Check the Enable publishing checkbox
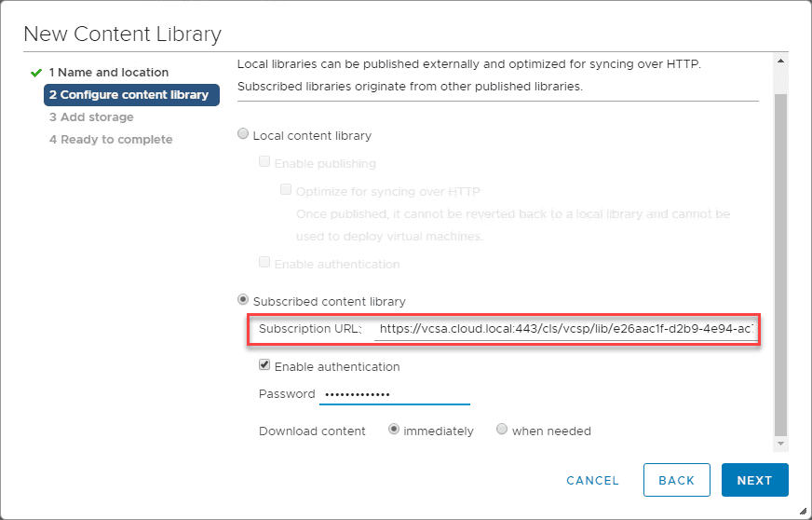This screenshot has width=812, height=520. (x=265, y=163)
